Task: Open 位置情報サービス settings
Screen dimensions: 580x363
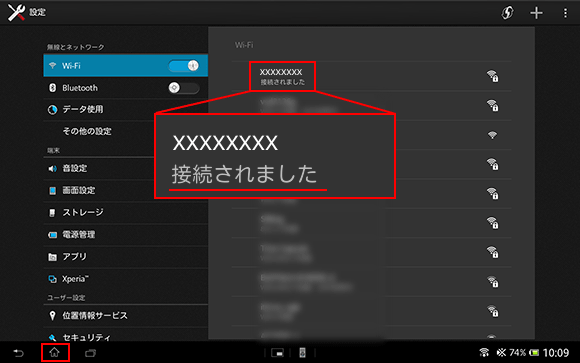Action: click(125, 316)
